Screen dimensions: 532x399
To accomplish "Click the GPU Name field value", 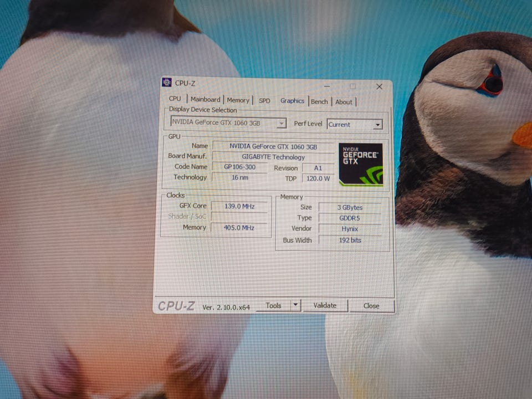I will coord(273,146).
